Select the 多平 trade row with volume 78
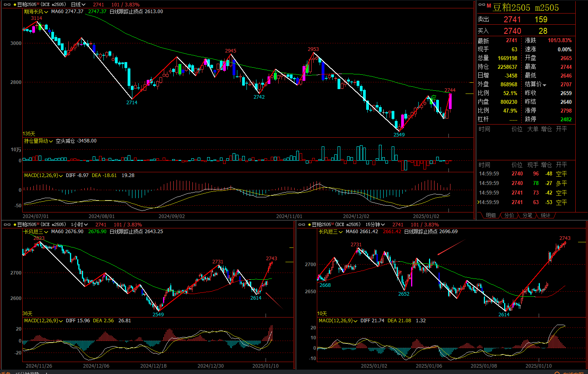 tap(526, 183)
